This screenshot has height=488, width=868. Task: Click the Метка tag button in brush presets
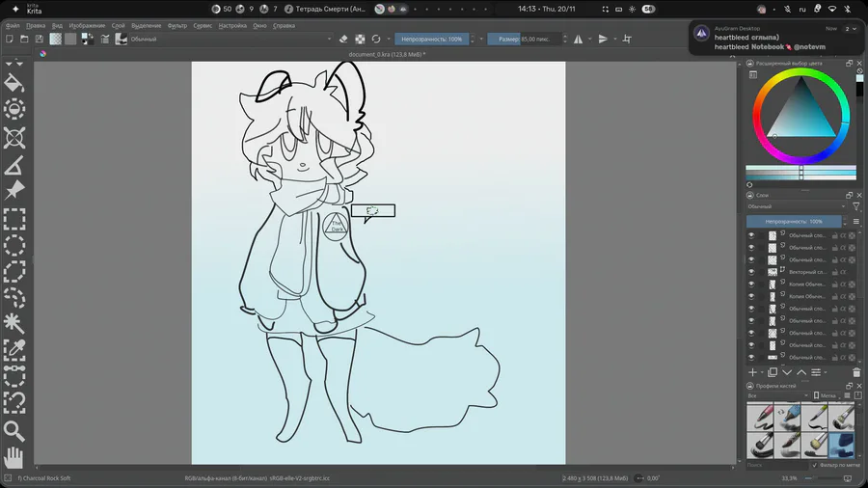tap(825, 395)
